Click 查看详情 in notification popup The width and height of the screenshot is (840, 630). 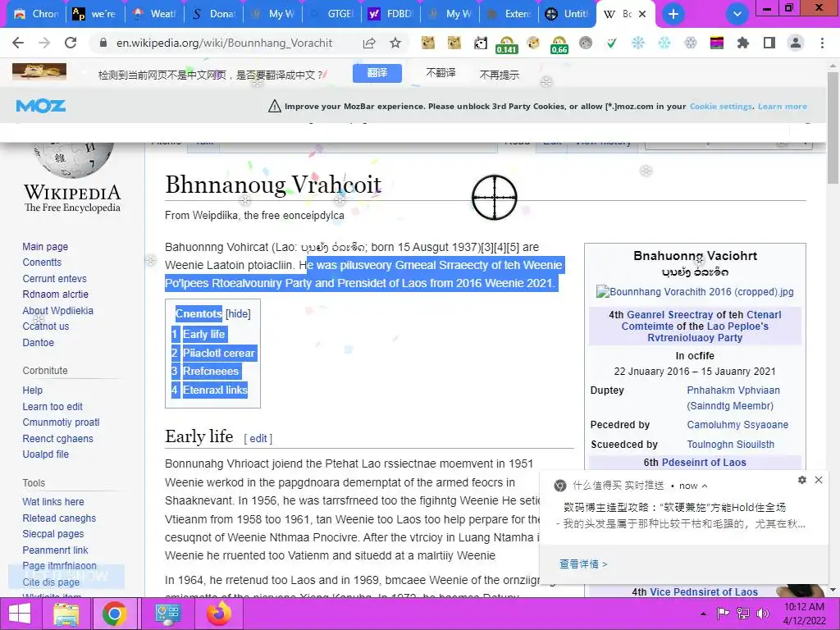[583, 564]
